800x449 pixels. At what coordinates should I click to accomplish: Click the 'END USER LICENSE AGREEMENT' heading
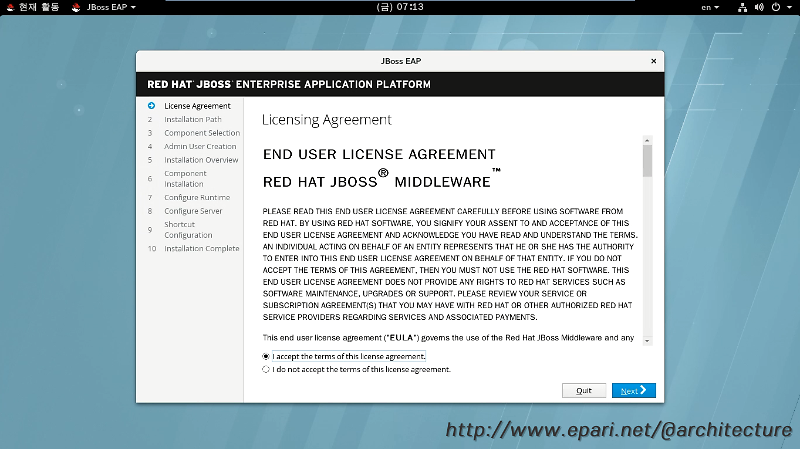[x=379, y=154]
